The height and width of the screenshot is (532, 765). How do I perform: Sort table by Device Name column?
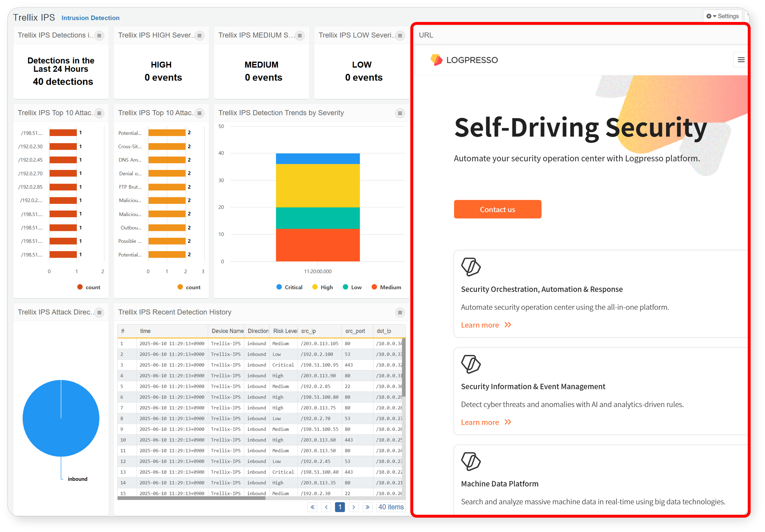(x=226, y=331)
